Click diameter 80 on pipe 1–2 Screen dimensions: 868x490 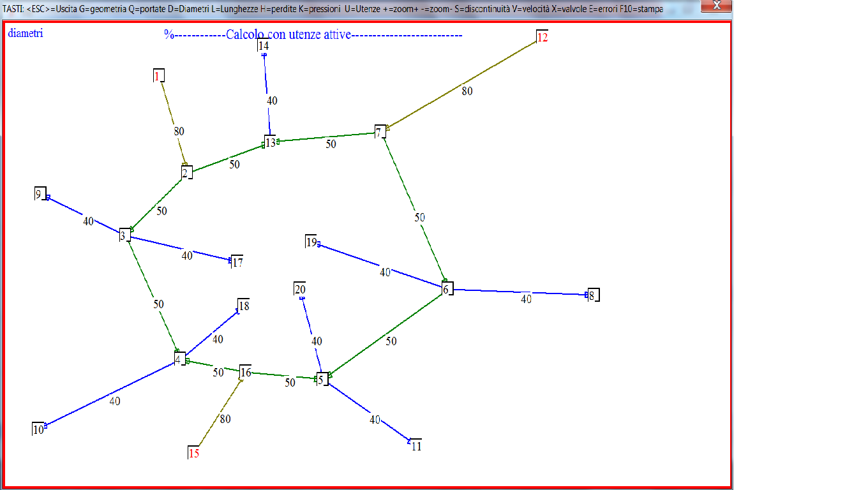tap(179, 131)
